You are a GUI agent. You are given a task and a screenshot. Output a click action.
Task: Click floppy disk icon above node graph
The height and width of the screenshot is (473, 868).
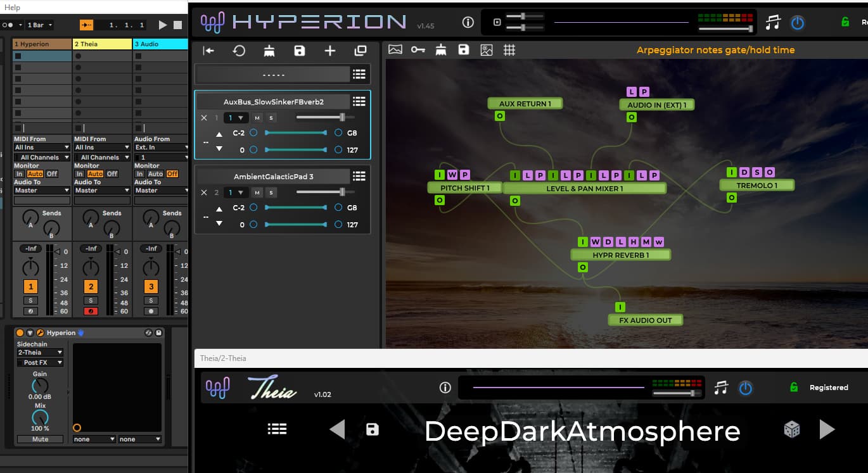pyautogui.click(x=464, y=49)
